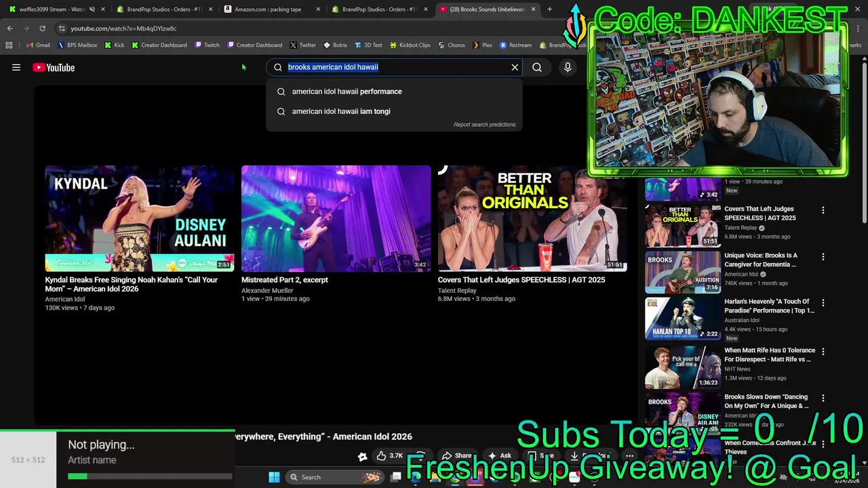Choose suggestion american idol hawaii performance

click(x=394, y=91)
